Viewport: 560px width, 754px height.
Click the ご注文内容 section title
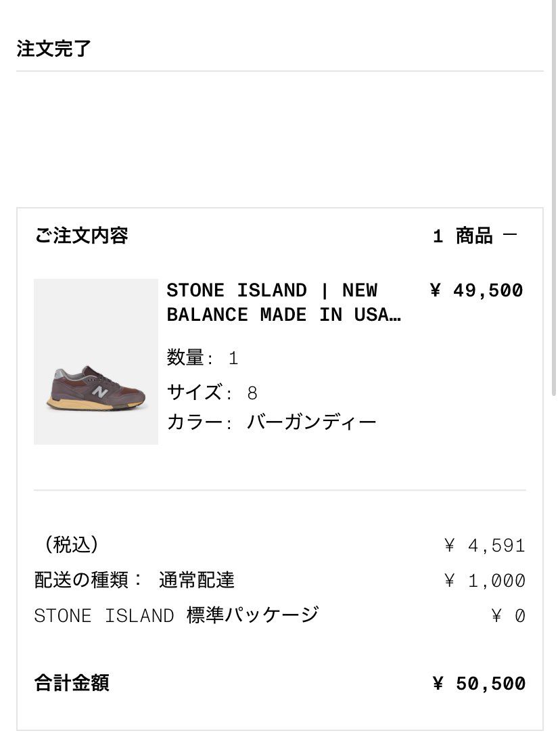(x=80, y=236)
